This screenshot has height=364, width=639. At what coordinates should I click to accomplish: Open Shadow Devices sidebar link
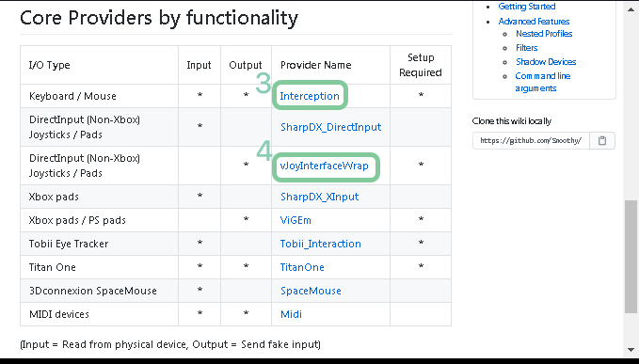click(x=546, y=62)
